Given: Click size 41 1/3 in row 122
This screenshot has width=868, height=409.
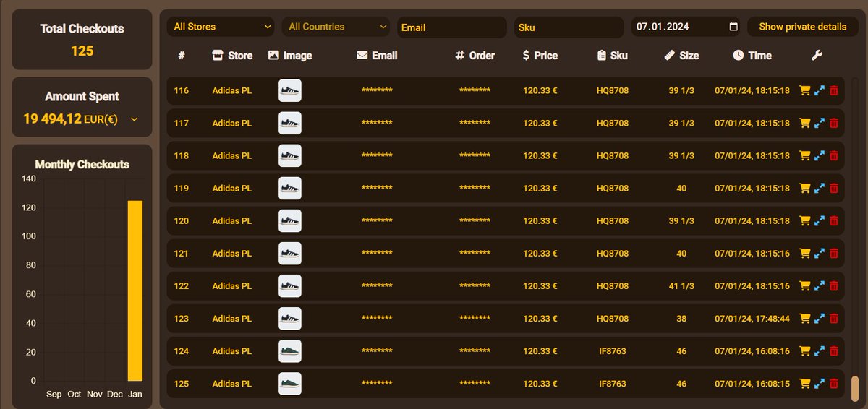Looking at the screenshot, I should click(681, 286).
